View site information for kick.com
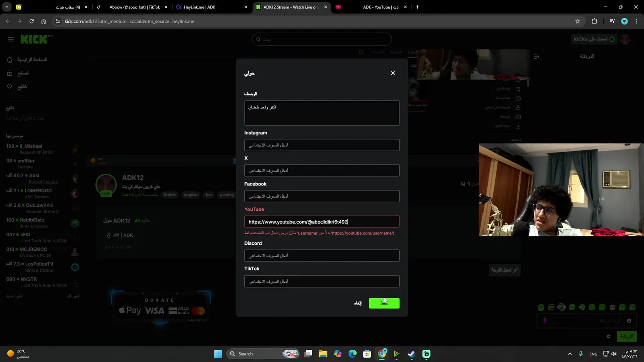644x362 pixels. pos(58,21)
